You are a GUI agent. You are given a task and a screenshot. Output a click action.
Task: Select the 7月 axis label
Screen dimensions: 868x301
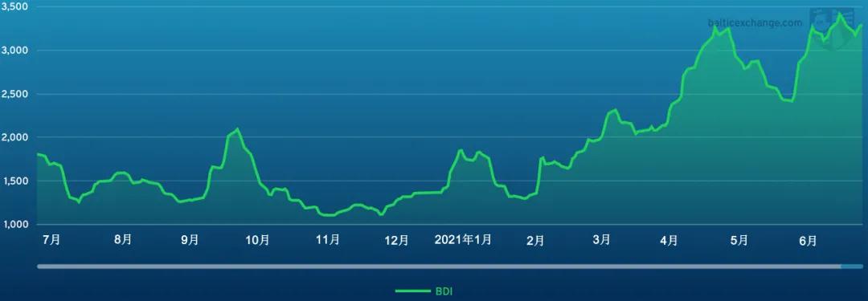[51, 240]
